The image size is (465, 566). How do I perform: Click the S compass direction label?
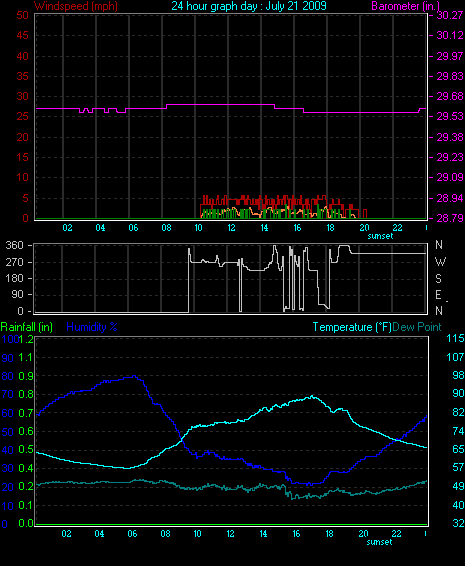[439, 279]
